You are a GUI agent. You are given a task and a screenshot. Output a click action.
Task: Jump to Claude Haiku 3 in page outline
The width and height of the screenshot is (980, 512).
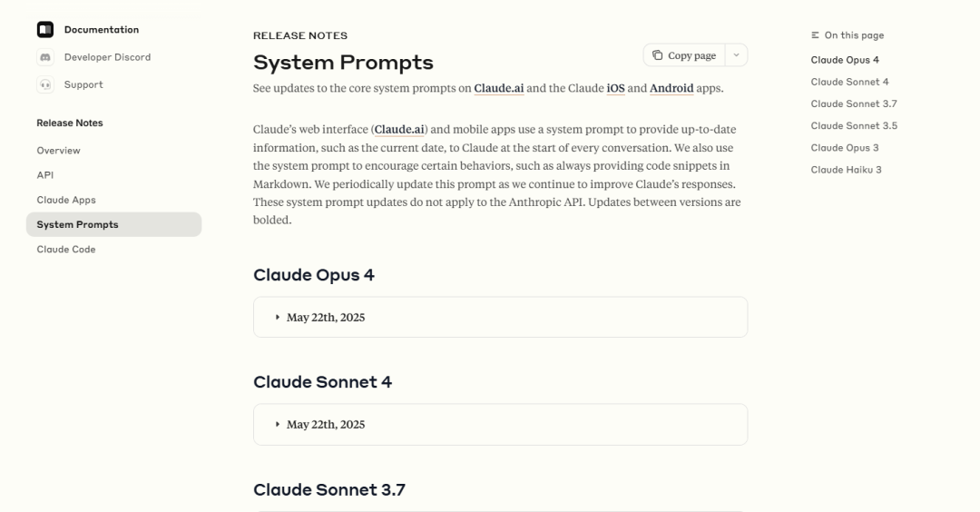click(x=846, y=170)
